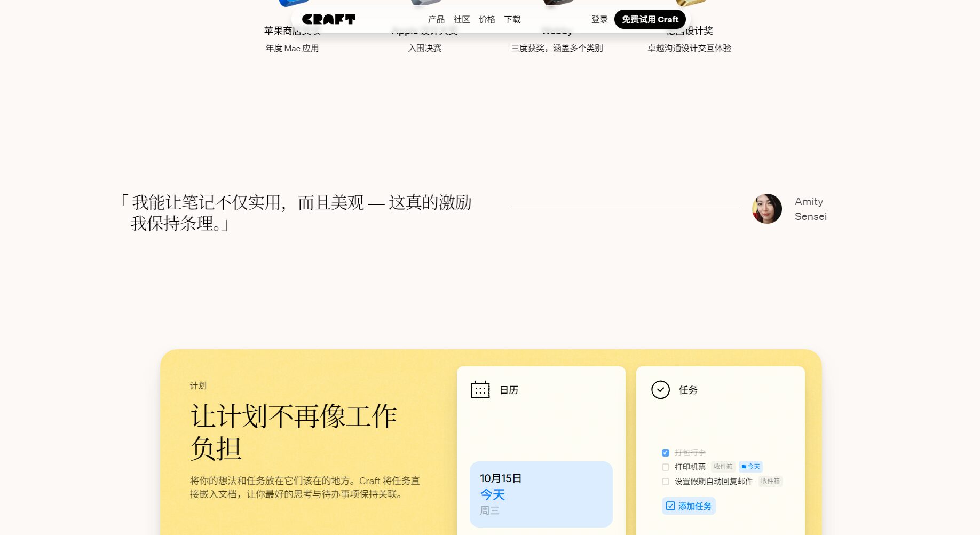Click the 添加任务 button
Screen dimensions: 980x535
tap(689, 506)
